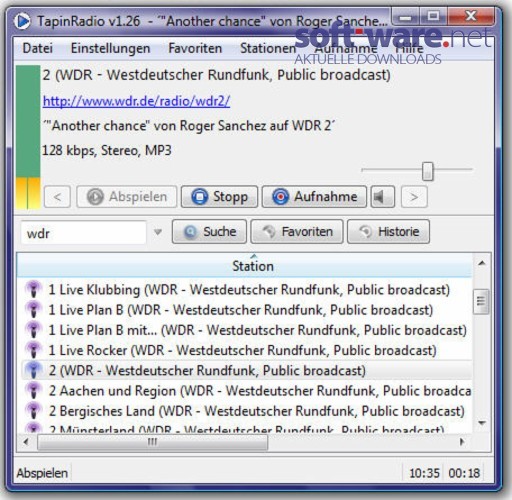This screenshot has width=512, height=500.
Task: Click the blue icon beside 2 (WDR row
Action: [x=33, y=370]
